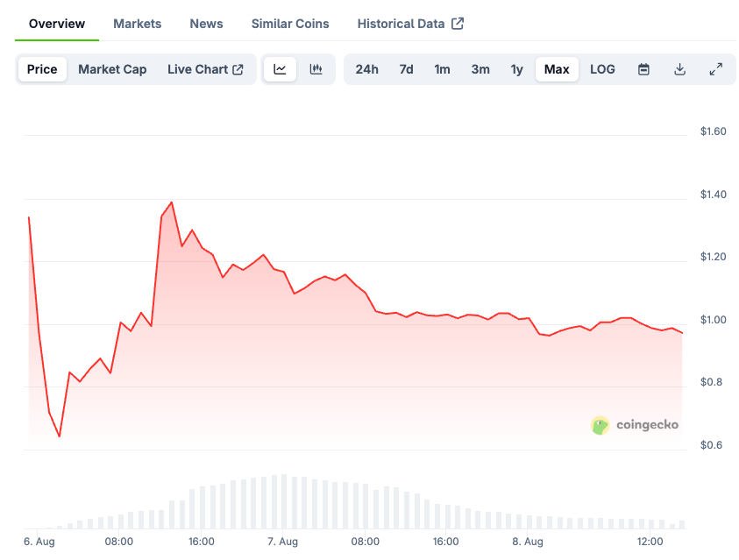Expand the chart to fullscreen
The height and width of the screenshot is (560, 739).
tap(716, 68)
